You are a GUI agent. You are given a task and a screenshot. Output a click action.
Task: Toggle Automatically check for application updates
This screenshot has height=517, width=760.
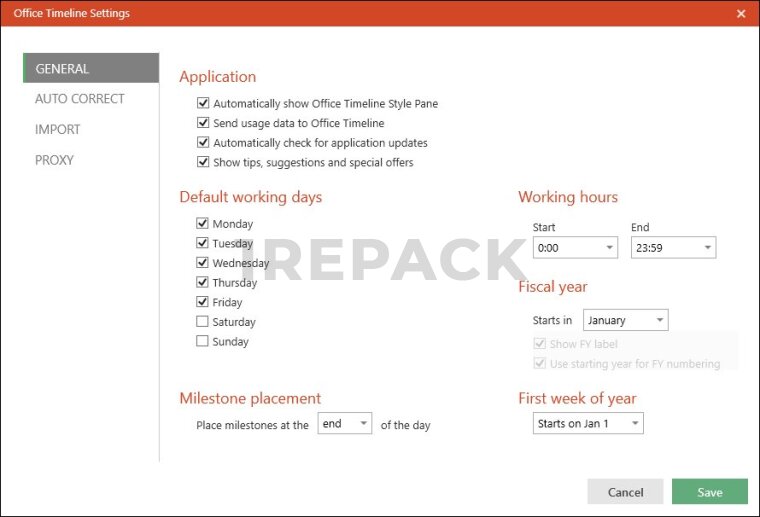click(x=203, y=143)
